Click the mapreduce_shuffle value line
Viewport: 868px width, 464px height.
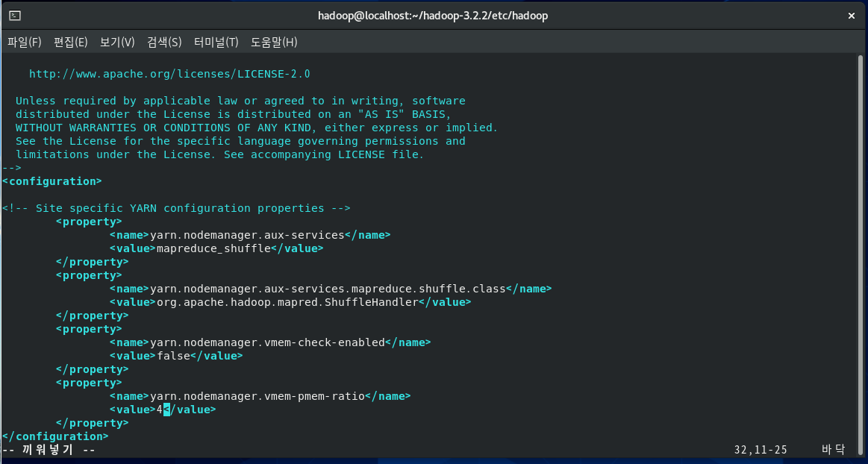point(216,248)
